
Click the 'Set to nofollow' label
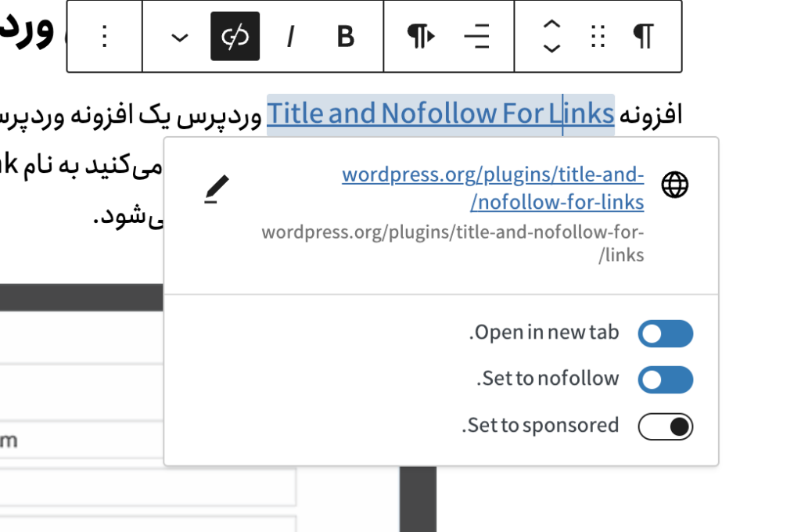548,379
